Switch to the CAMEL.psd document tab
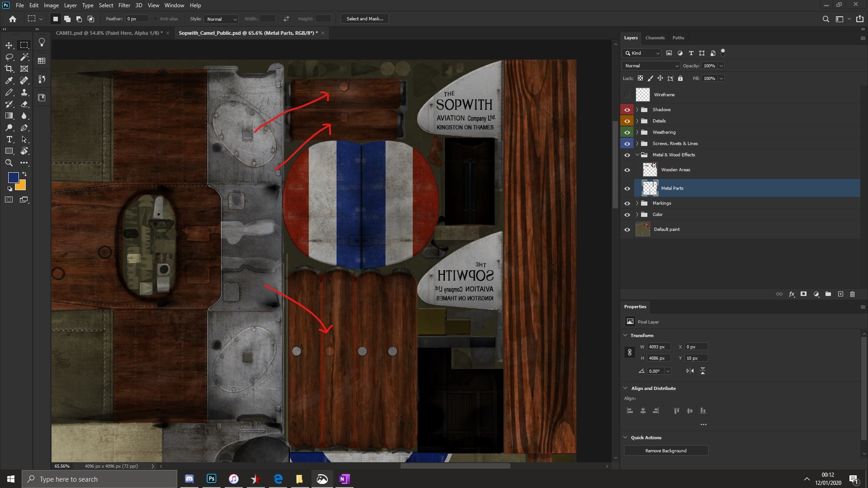This screenshot has width=868, height=488. (109, 33)
